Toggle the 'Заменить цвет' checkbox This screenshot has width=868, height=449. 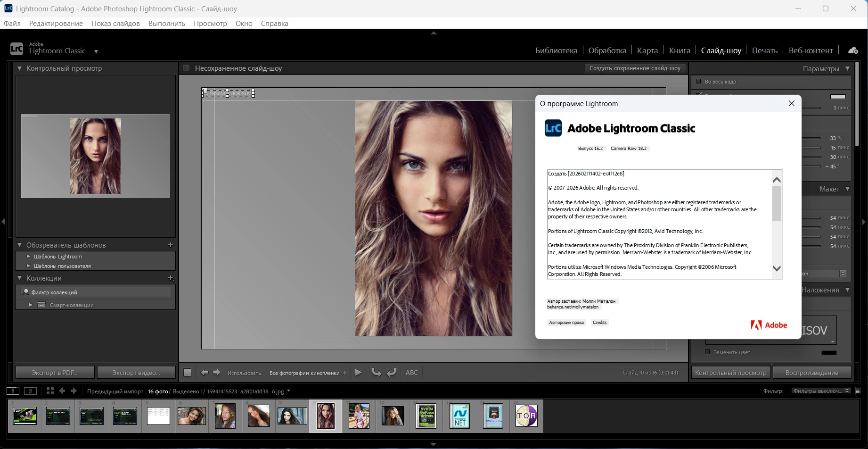click(x=707, y=352)
